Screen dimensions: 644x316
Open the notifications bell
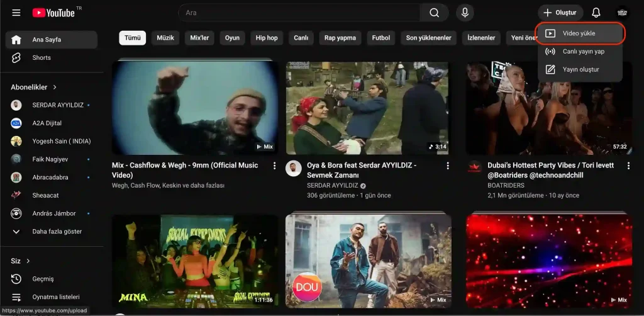pos(596,13)
